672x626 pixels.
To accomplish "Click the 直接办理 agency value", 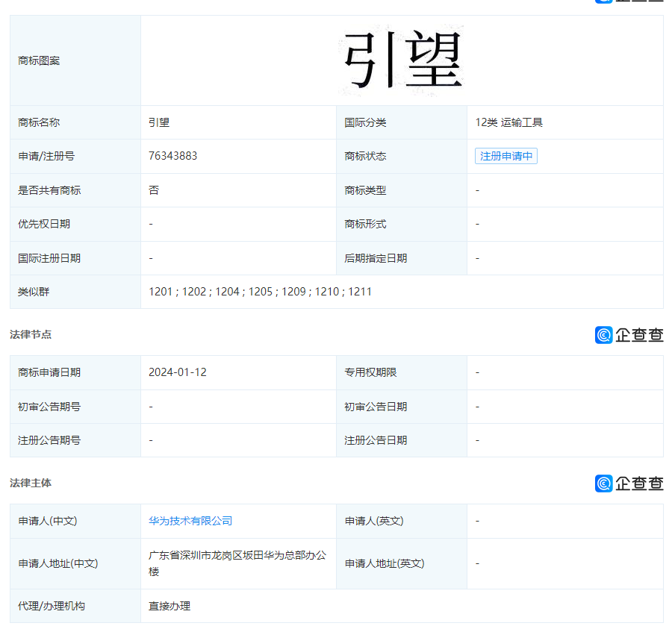I will tap(169, 606).
